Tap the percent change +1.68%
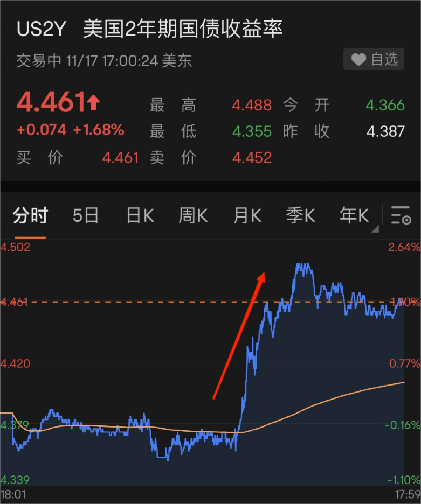Screen dimensions: 421x504 (99, 130)
